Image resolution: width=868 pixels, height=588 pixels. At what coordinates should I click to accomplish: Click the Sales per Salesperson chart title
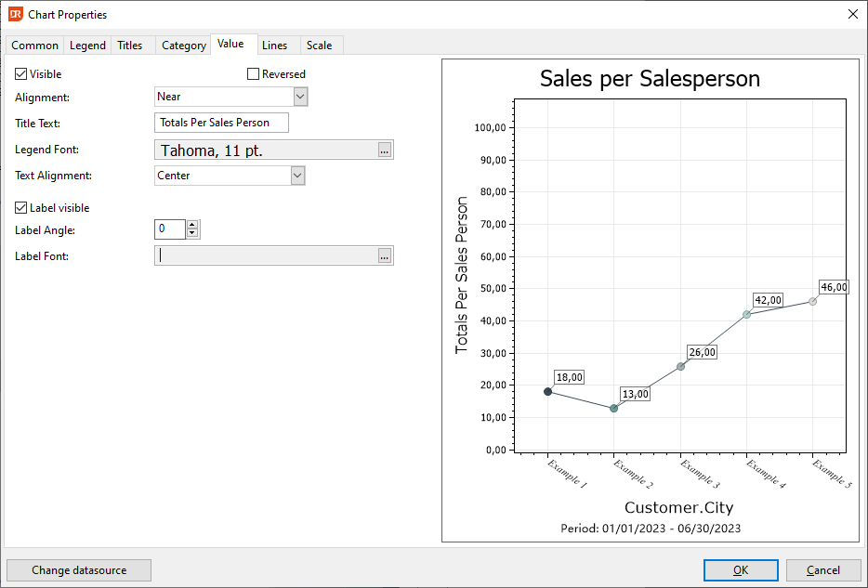(650, 79)
